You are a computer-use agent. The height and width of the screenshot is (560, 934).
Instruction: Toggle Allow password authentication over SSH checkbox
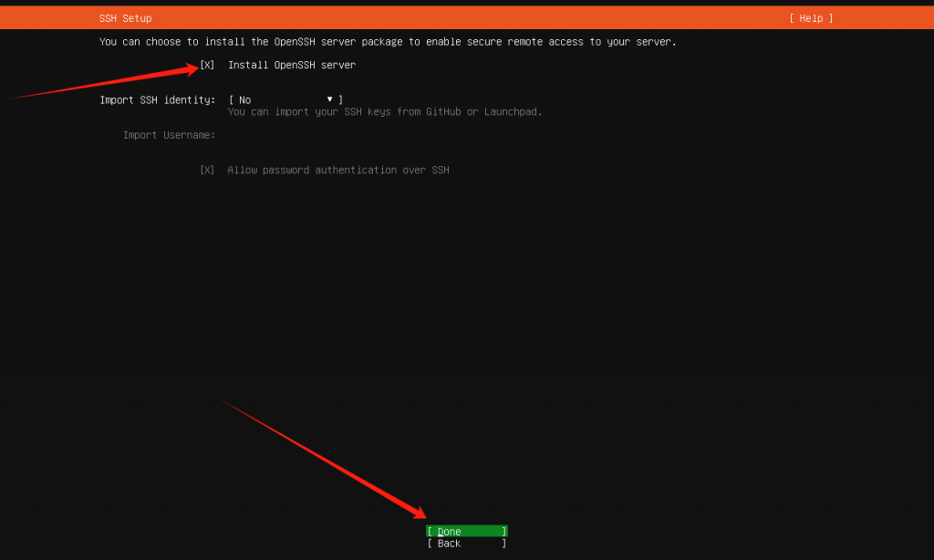tap(207, 171)
